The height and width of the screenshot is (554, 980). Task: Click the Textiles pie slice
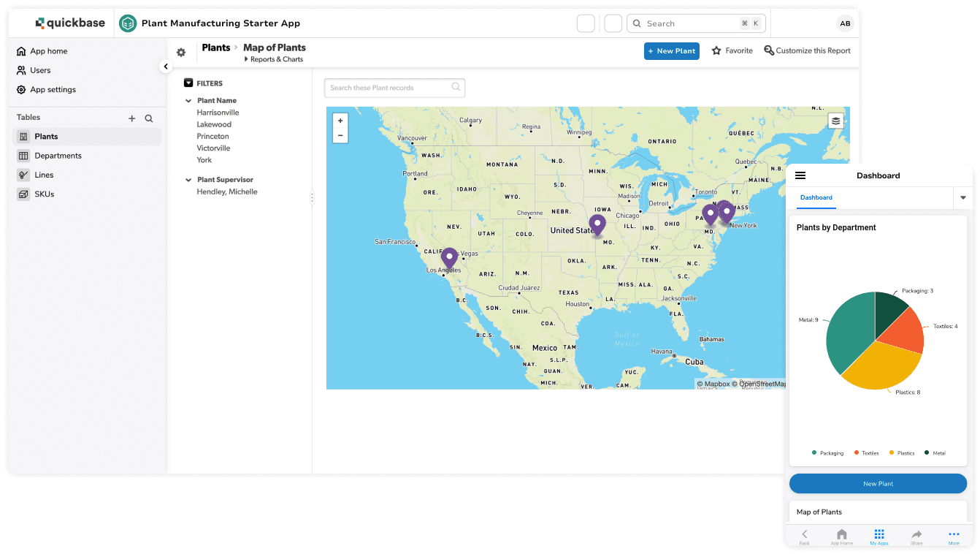(x=903, y=333)
